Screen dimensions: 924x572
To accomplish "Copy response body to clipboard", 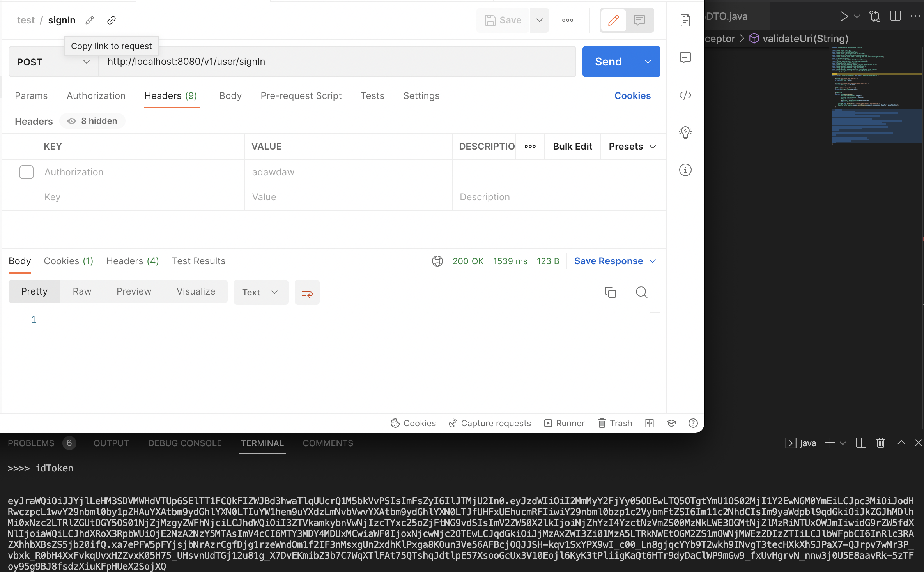I will (x=611, y=292).
